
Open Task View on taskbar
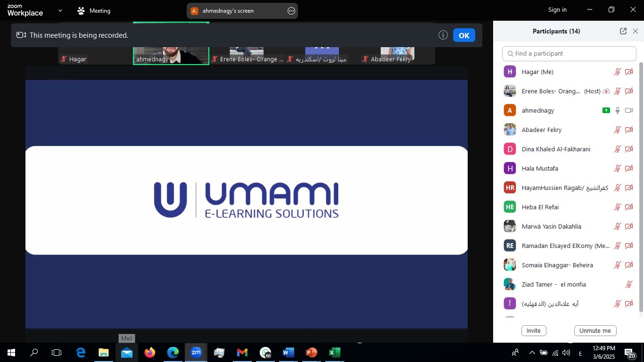[57, 353]
